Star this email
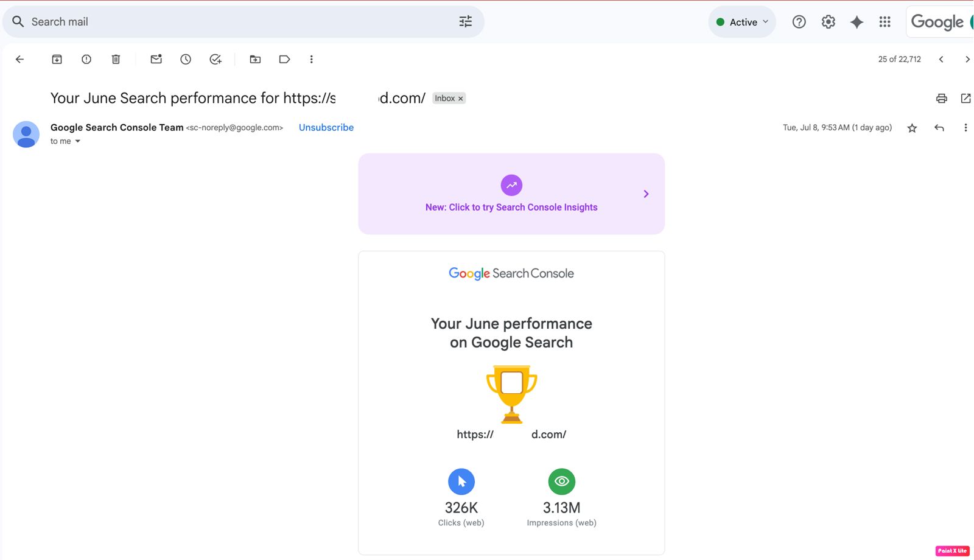The width and height of the screenshot is (974, 560). 912,128
